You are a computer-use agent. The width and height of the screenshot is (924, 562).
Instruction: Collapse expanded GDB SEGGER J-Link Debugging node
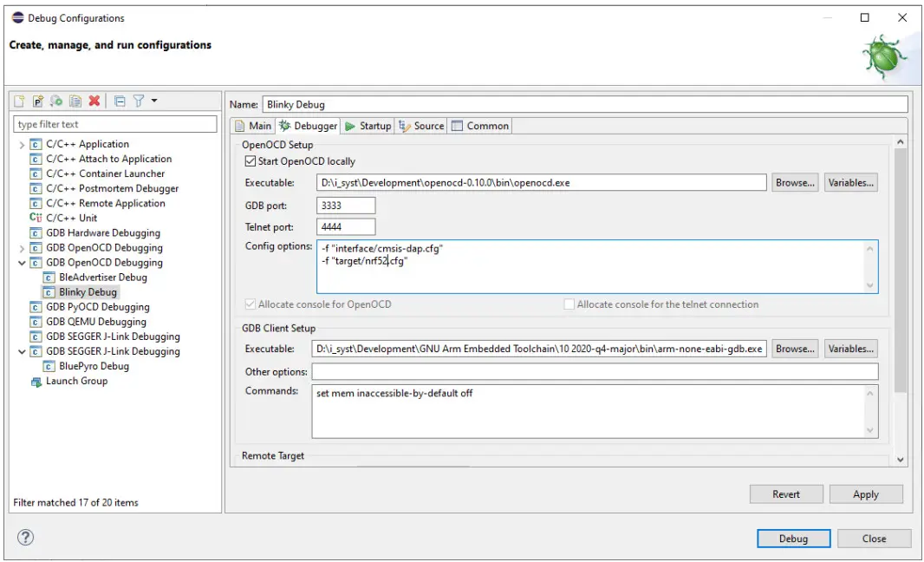point(22,351)
